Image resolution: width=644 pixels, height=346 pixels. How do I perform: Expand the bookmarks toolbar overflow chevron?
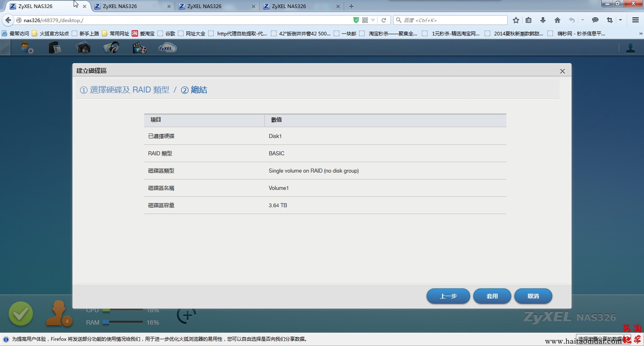pyautogui.click(x=640, y=34)
